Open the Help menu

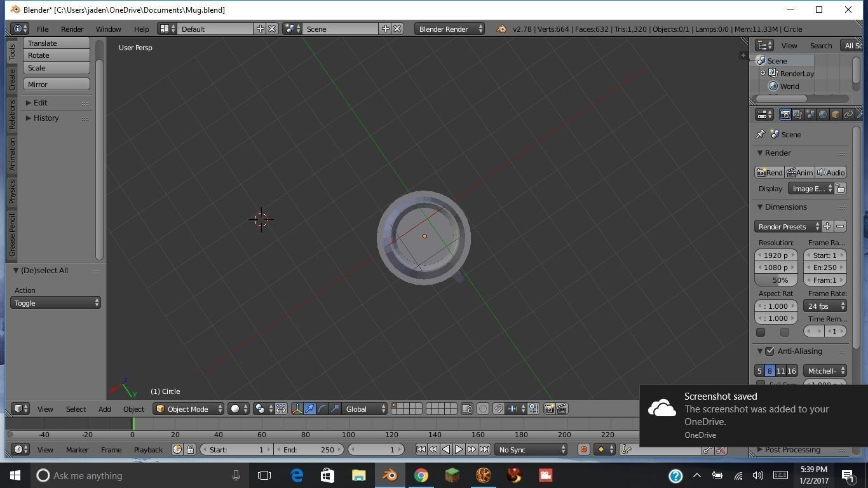pyautogui.click(x=141, y=29)
